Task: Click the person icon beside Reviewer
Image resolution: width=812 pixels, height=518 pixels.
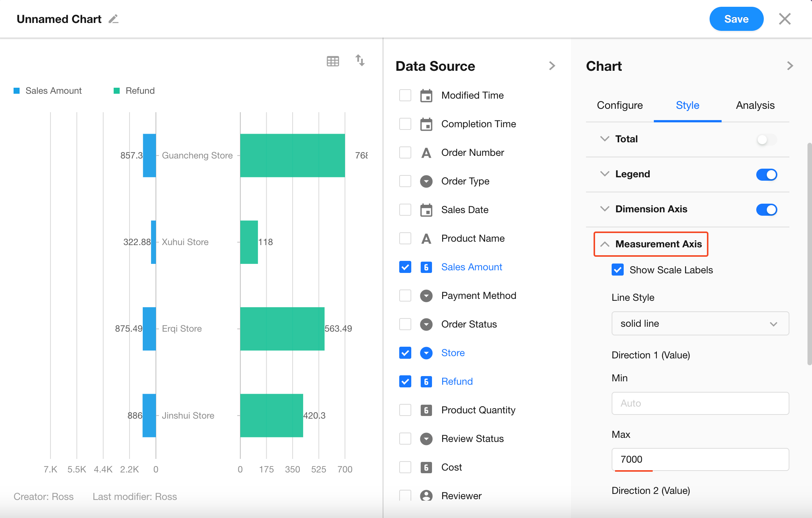Action: pyautogui.click(x=426, y=495)
